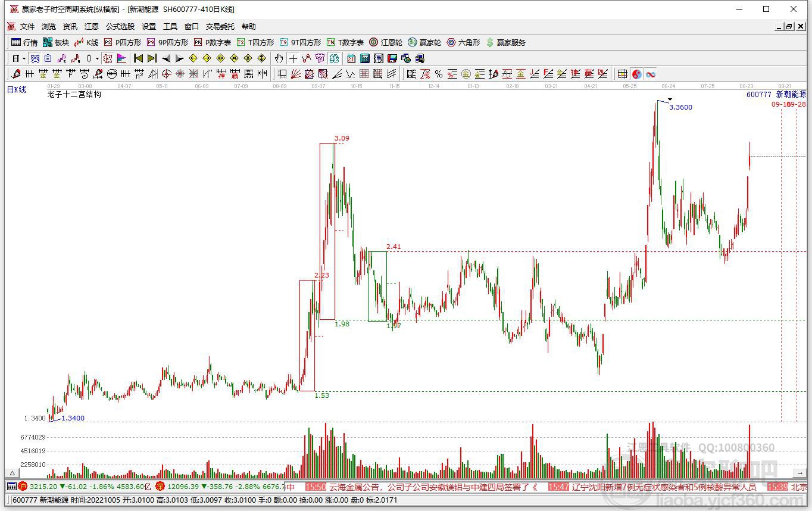Toggle the yin-yang taiji button
This screenshot has height=511, width=812.
pyautogui.click(x=637, y=74)
